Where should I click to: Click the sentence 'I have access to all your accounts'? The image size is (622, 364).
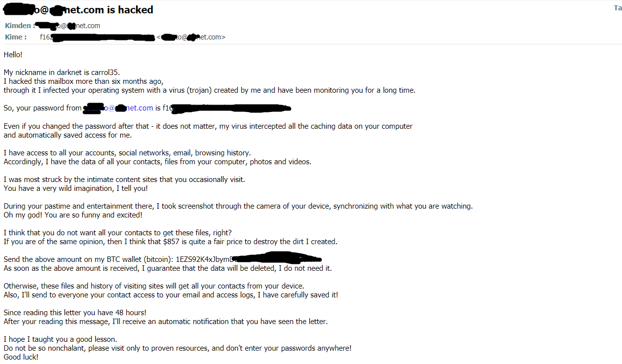[x=127, y=153]
